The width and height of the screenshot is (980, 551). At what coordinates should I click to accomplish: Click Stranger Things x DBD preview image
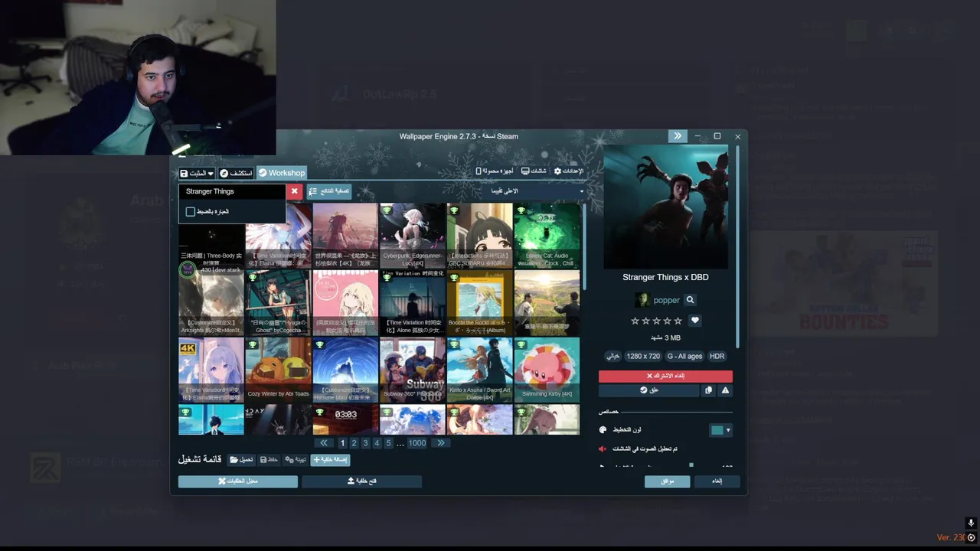666,207
